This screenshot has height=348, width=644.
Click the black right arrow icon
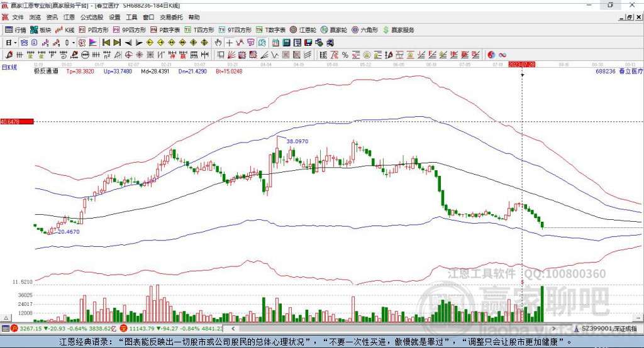click(x=139, y=43)
